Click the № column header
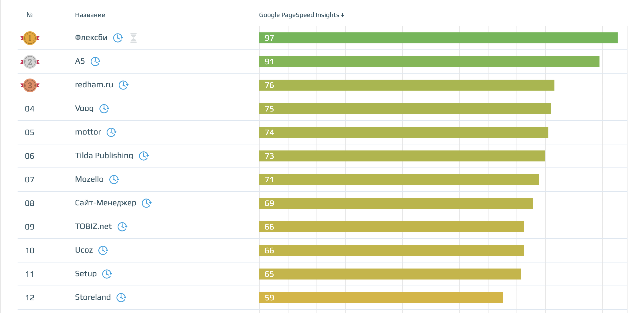Image resolution: width=644 pixels, height=313 pixels. [x=30, y=15]
